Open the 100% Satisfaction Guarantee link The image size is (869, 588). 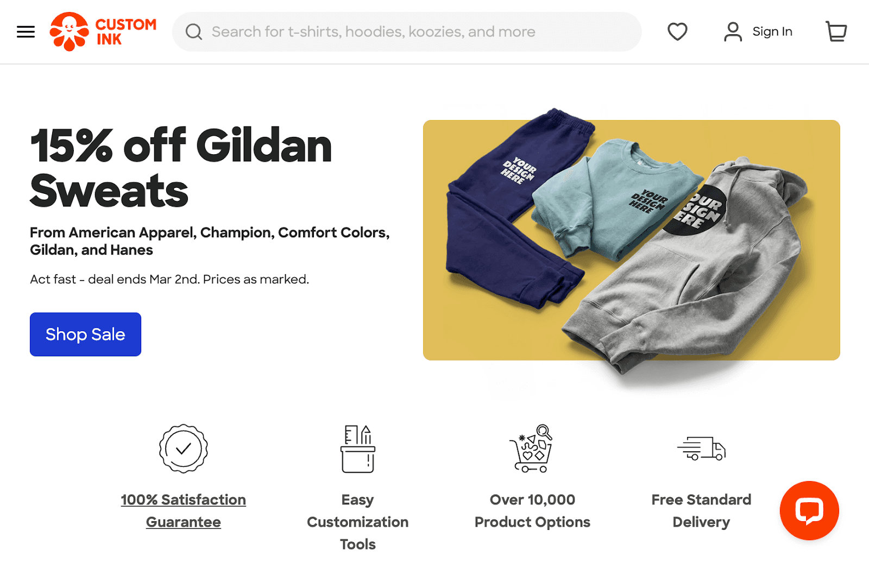click(x=184, y=510)
